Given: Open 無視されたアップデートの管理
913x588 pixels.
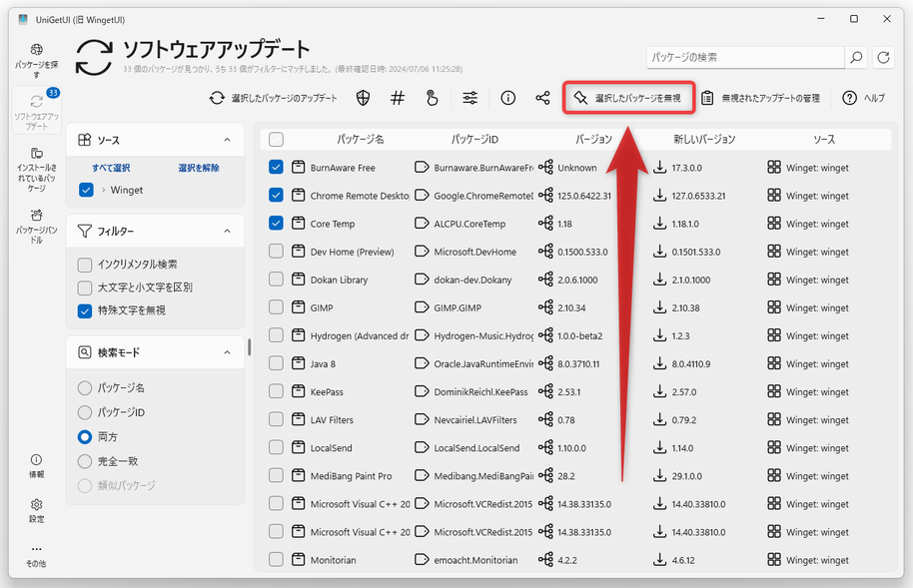Looking at the screenshot, I should click(760, 98).
